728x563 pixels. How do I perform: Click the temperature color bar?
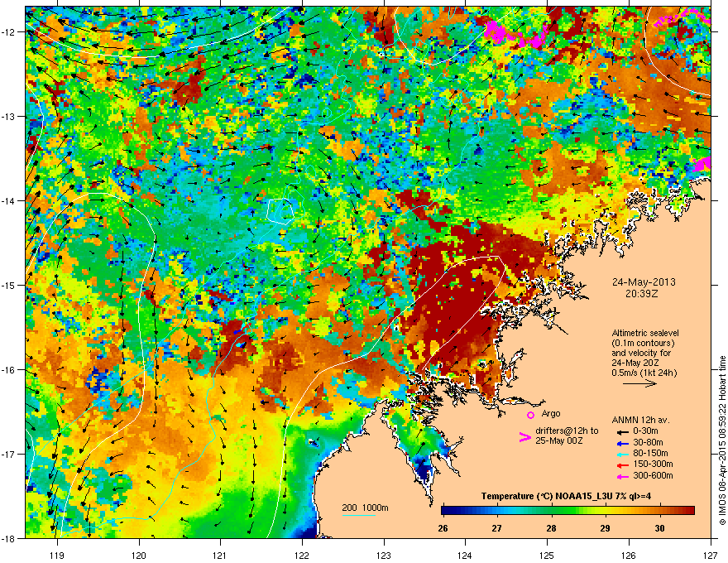click(568, 511)
